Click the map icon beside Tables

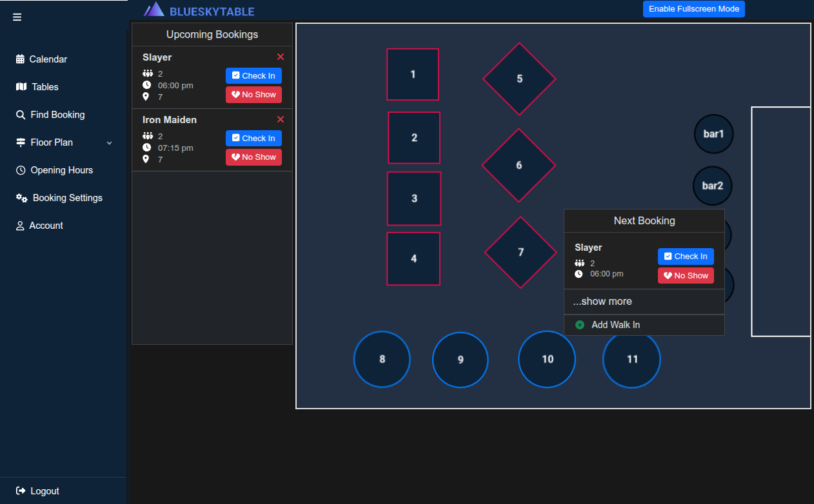[x=21, y=87]
